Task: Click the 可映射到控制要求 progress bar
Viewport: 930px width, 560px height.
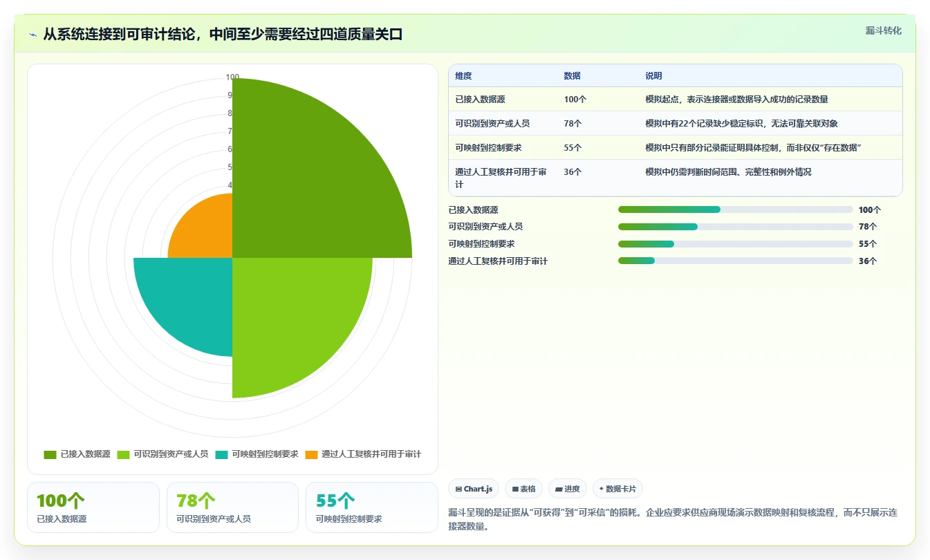Action: coord(736,244)
